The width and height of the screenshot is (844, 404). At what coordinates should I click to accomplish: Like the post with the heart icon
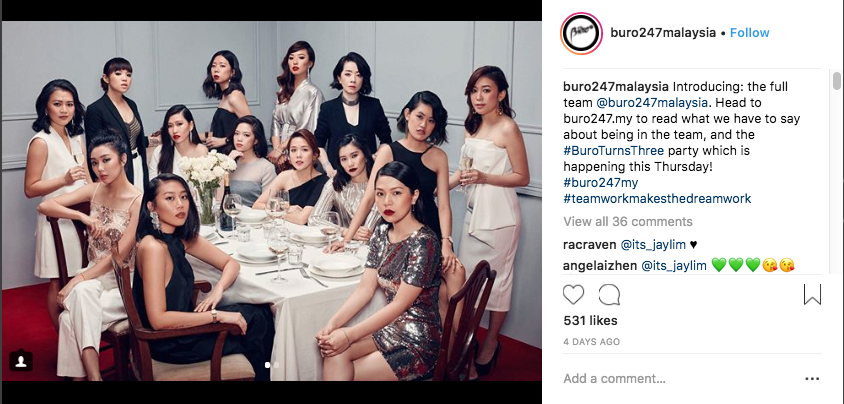573,295
